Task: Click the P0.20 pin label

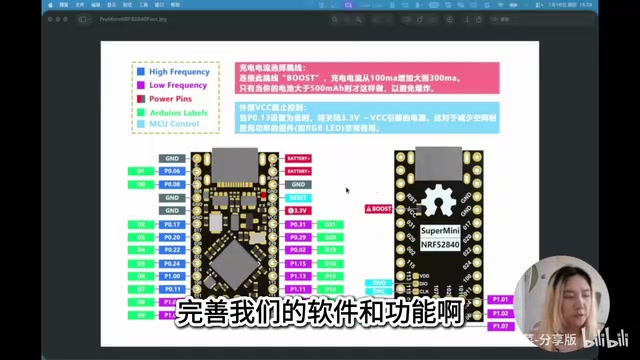Action: [x=172, y=237]
